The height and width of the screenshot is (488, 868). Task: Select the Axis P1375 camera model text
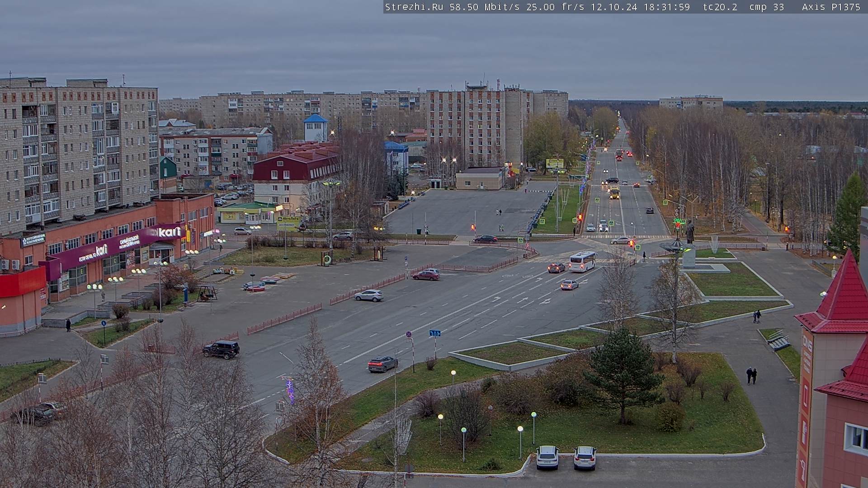[x=831, y=7]
